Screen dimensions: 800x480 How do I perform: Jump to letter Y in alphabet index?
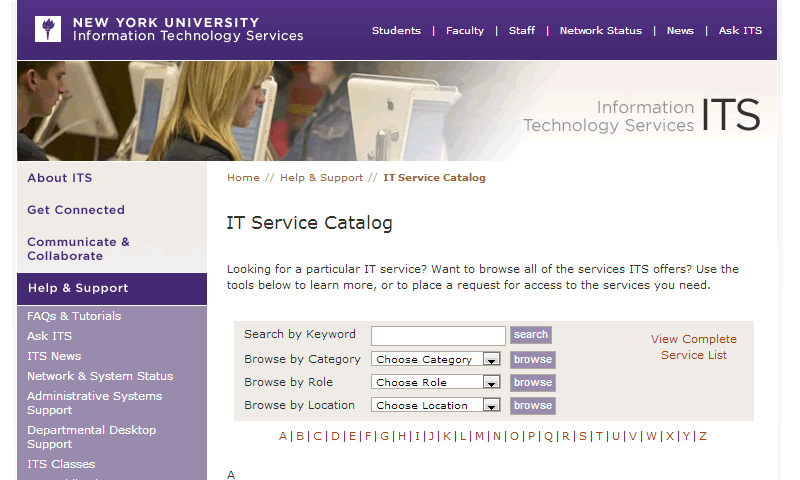pos(686,436)
